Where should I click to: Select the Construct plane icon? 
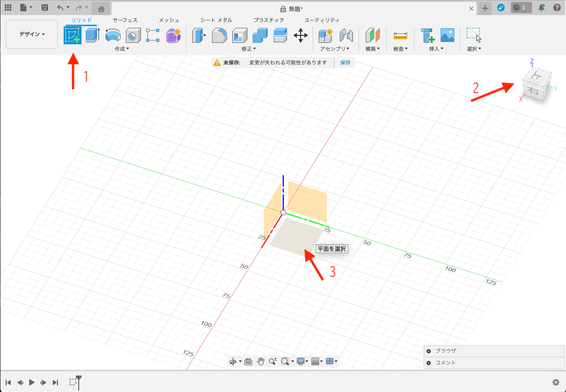(373, 36)
